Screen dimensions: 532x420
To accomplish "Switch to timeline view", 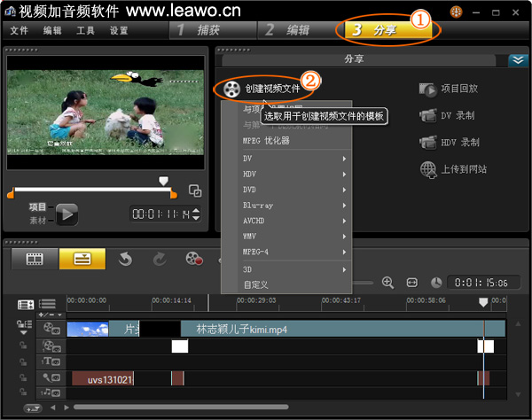I will click(x=82, y=259).
